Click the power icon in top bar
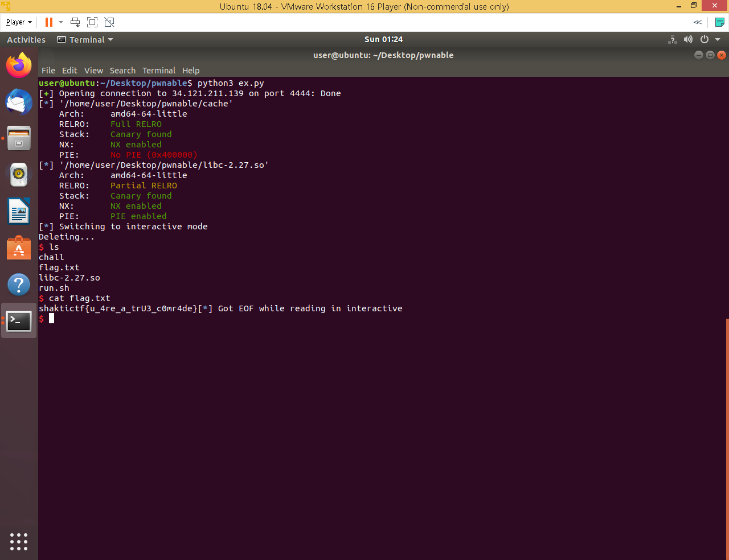 pyautogui.click(x=705, y=39)
